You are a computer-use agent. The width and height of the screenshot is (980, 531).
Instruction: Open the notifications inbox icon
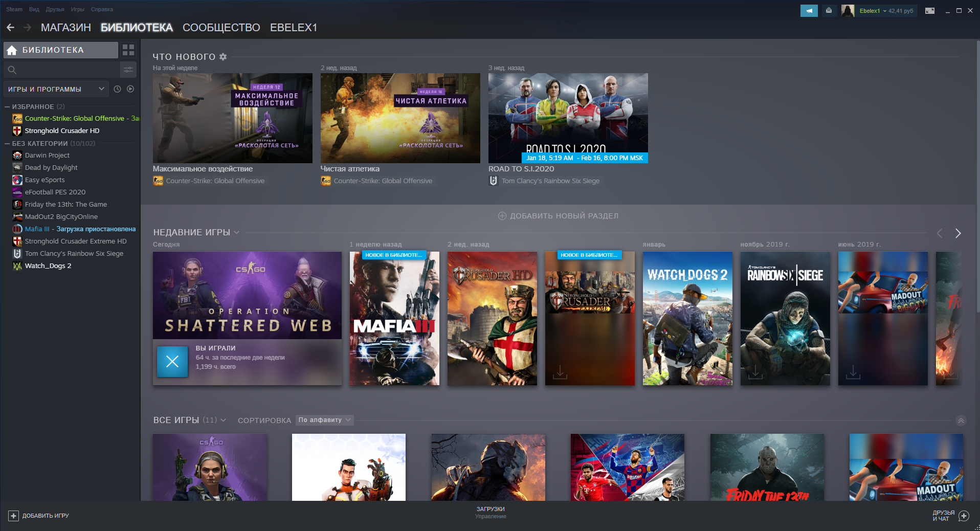[x=829, y=11]
